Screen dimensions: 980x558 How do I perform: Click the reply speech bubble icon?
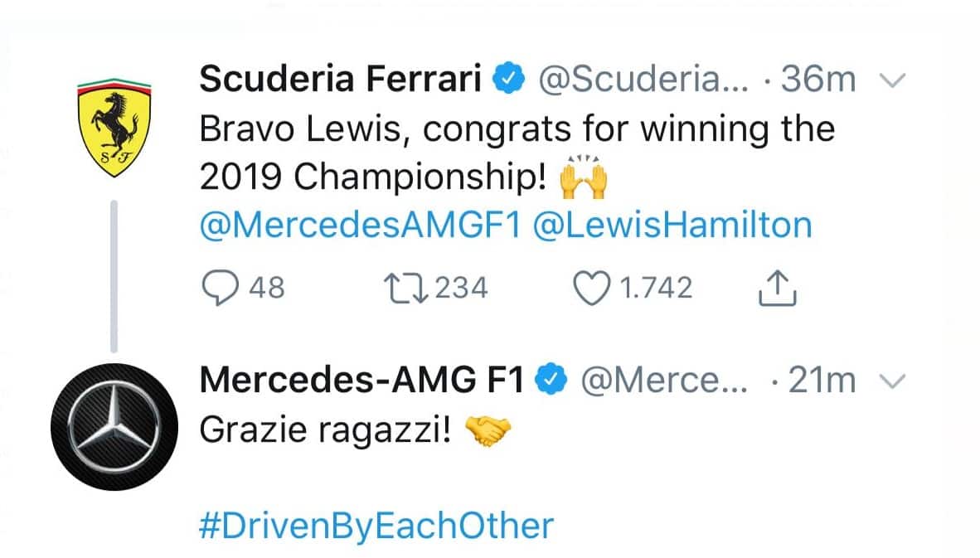[x=220, y=287]
